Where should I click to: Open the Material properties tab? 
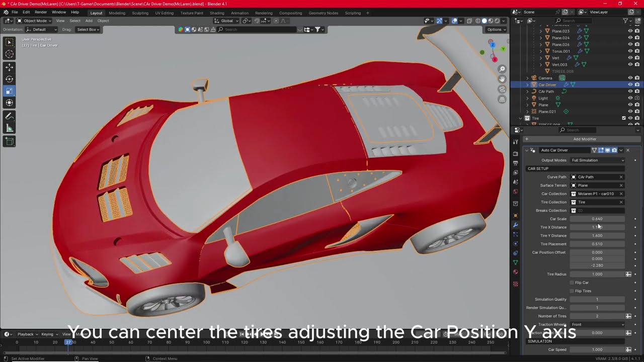pos(515,272)
